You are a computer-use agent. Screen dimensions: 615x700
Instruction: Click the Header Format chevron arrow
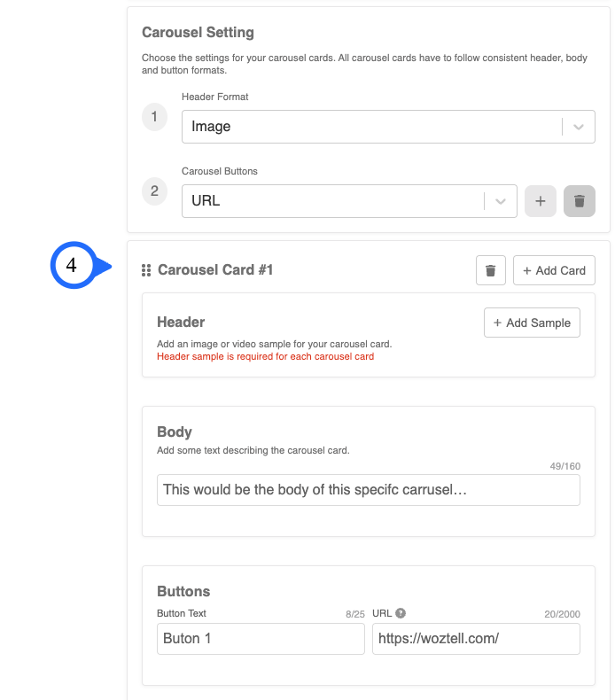tap(579, 127)
